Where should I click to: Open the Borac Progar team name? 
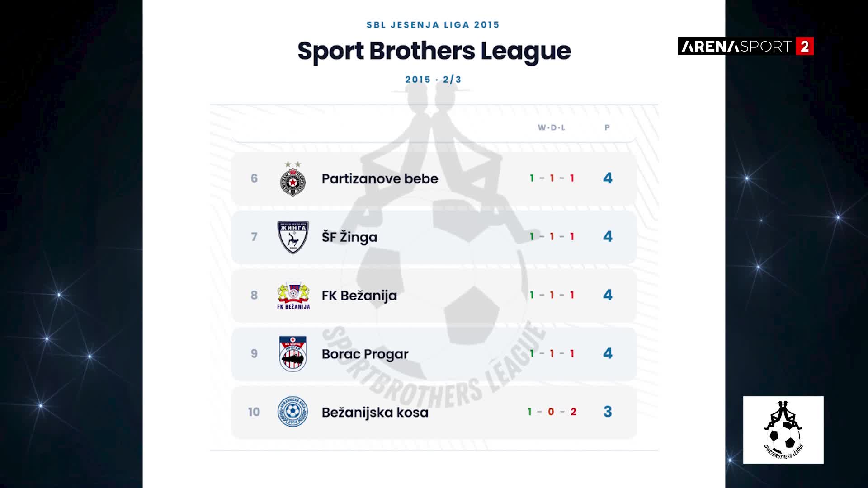click(x=365, y=354)
